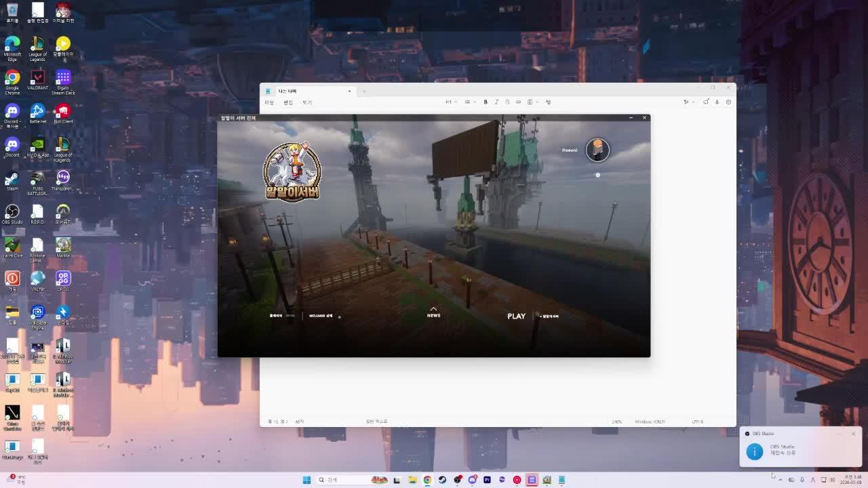Click Windows (CRLF) in Notepad status bar
868x488 pixels.
click(650, 422)
